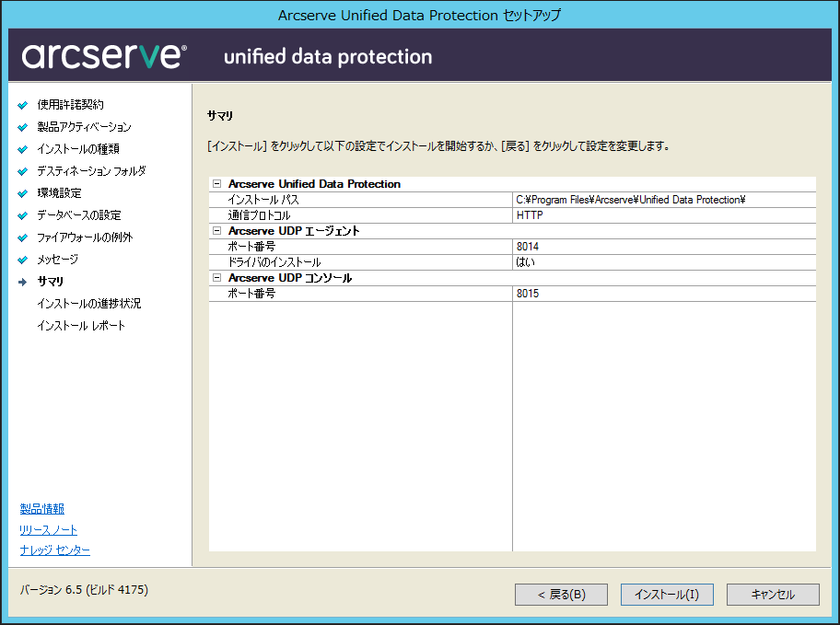
Task: Open the 製品情報 link
Action: pos(42,509)
